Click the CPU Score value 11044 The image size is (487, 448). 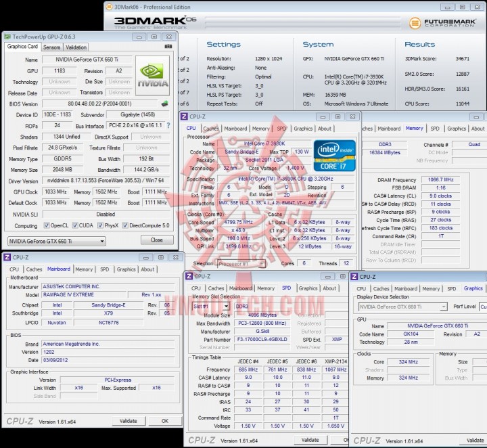coord(463,104)
